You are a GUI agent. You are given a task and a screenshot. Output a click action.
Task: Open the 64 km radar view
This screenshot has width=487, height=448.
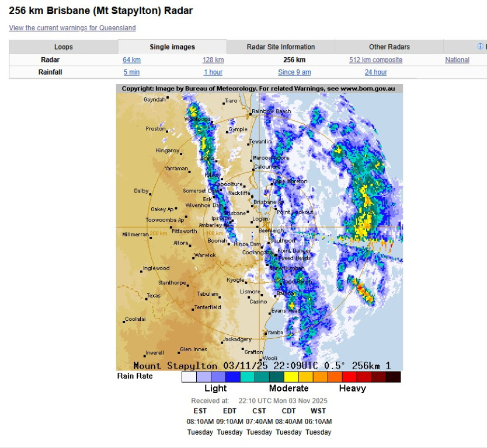tap(131, 60)
